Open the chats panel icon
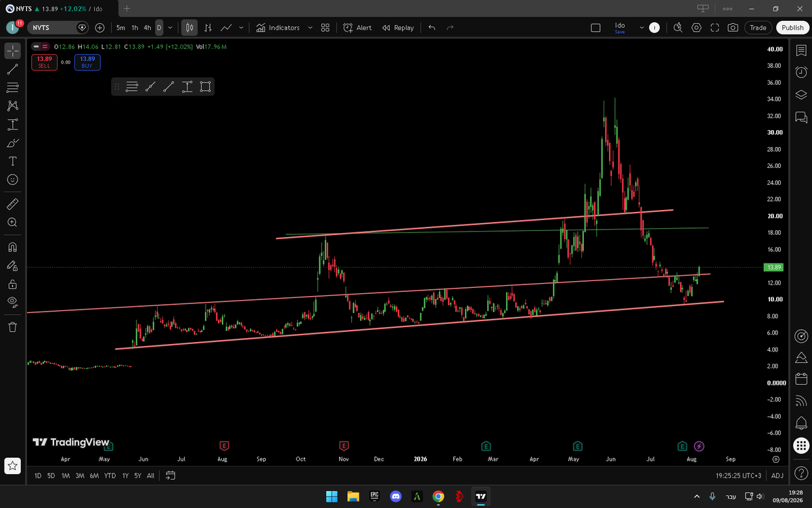Viewport: 812px width, 508px height. click(x=801, y=117)
